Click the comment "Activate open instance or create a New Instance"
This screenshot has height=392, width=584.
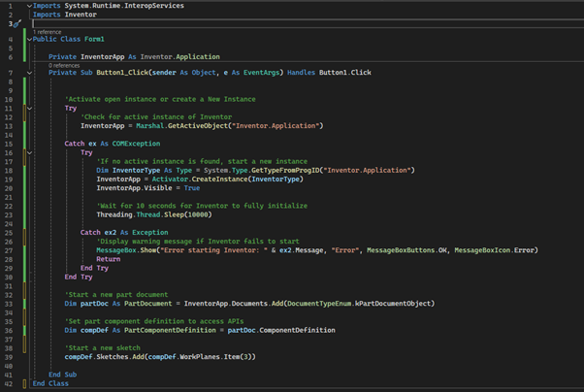coord(160,100)
